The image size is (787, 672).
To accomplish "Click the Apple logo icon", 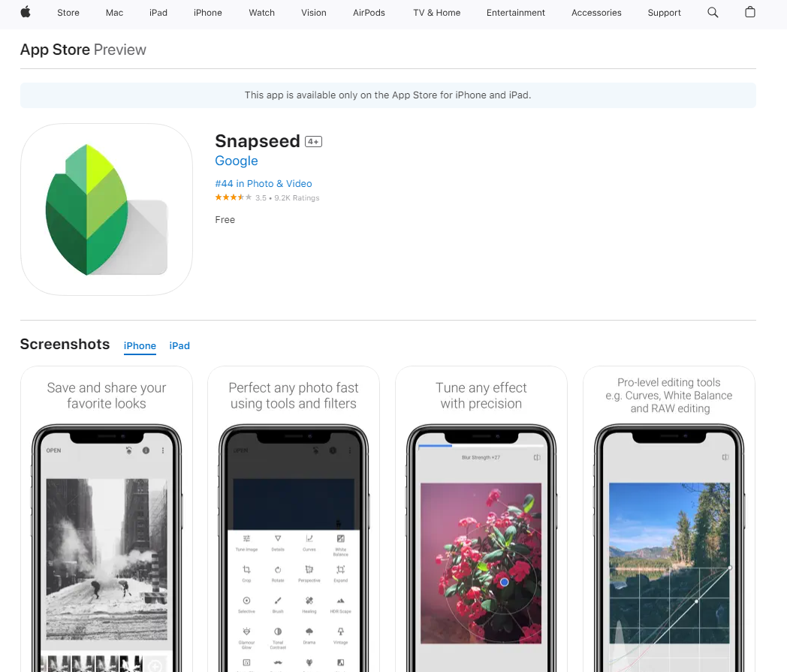I will point(26,12).
